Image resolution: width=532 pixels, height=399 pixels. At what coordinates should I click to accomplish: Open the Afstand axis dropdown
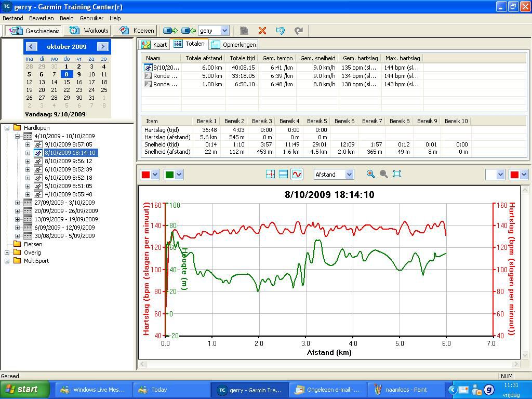[x=349, y=175]
